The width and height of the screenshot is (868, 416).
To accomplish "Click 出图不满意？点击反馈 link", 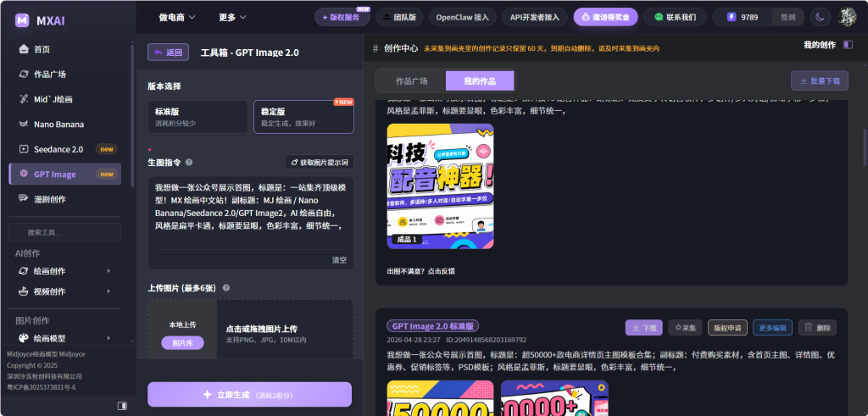I will click(420, 271).
